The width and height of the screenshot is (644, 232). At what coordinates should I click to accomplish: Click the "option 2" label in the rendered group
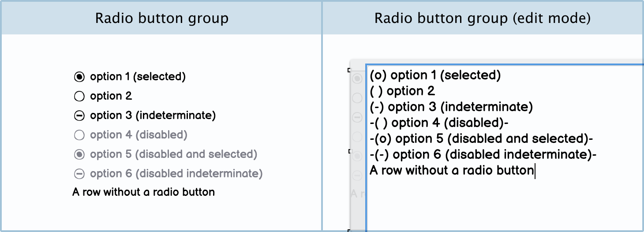click(111, 96)
